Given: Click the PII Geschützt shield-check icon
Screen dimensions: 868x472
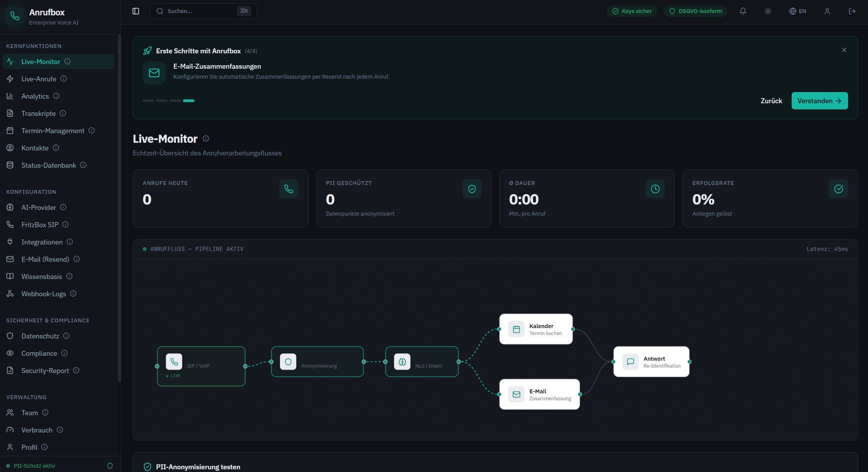Looking at the screenshot, I should [x=472, y=189].
